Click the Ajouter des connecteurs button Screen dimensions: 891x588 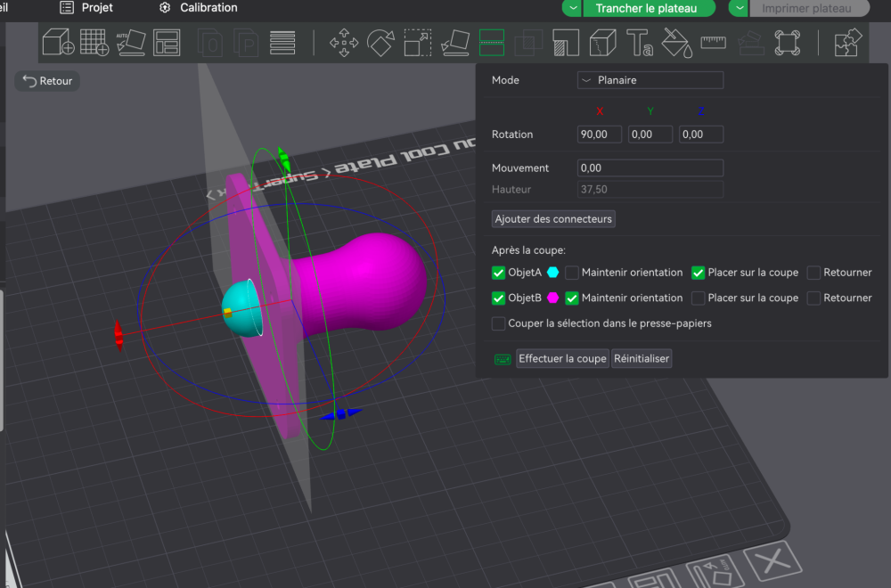point(553,219)
